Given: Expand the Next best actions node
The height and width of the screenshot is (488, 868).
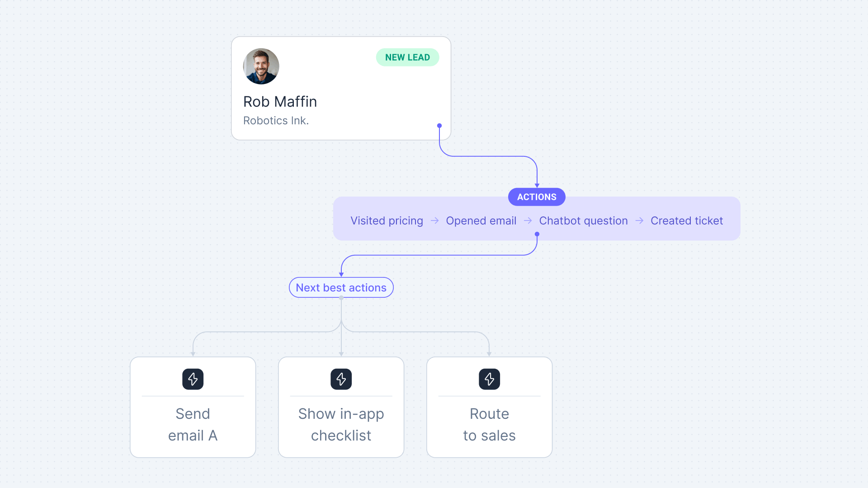Looking at the screenshot, I should pyautogui.click(x=341, y=287).
